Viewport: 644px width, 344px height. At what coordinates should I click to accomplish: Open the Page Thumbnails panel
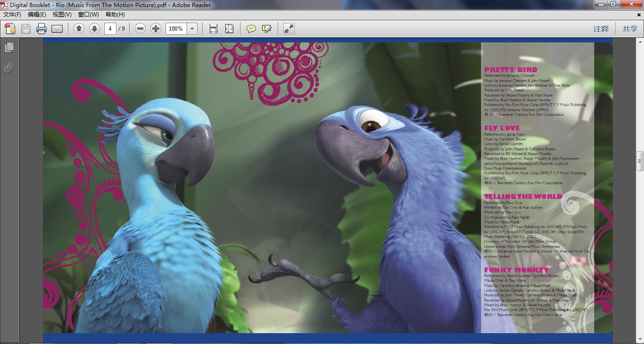9,48
